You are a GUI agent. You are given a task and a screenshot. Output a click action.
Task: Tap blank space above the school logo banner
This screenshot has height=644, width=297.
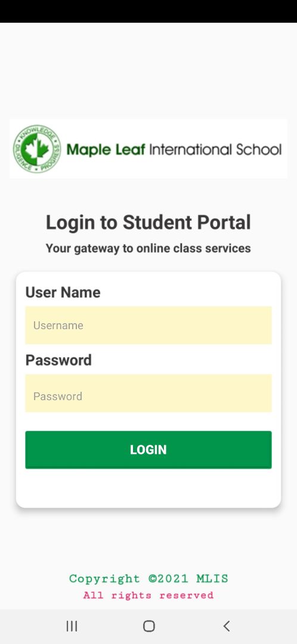click(148, 70)
